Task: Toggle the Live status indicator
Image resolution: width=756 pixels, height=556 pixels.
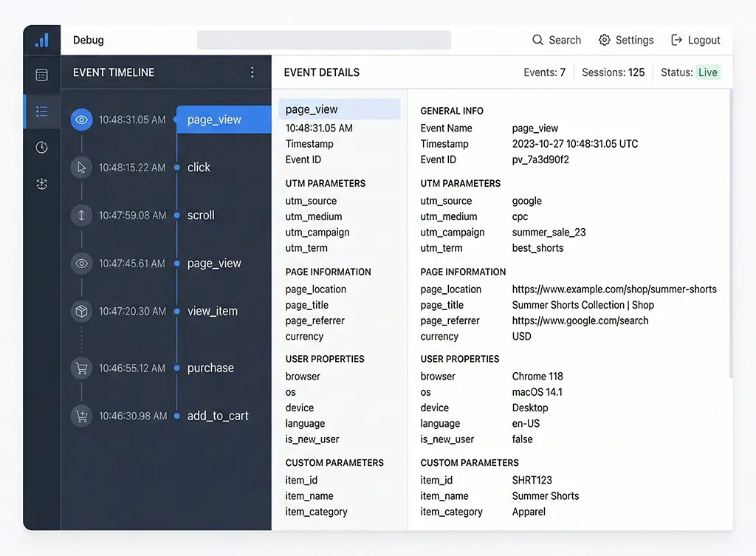Action: 707,72
